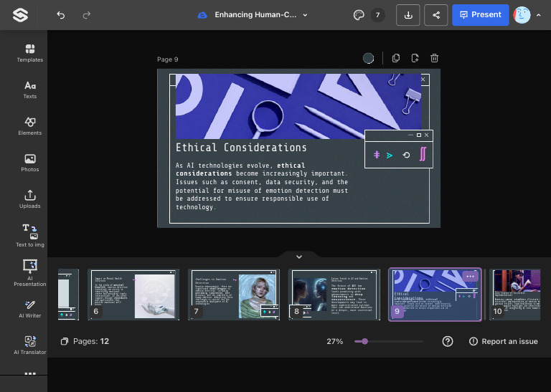The height and width of the screenshot is (392, 551).
Task: Select the pink integral symbol on slide
Action: pos(423,154)
